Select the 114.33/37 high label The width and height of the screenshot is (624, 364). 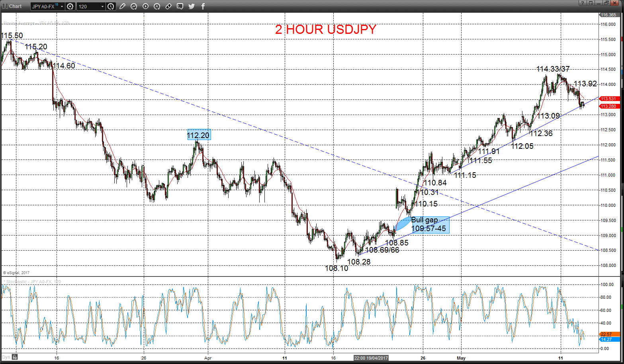tap(553, 69)
